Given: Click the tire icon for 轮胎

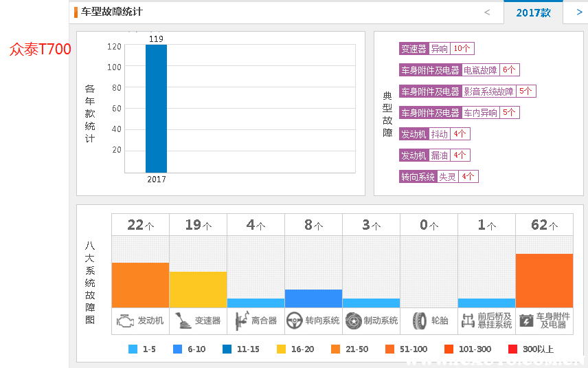Looking at the screenshot, I should point(420,321).
